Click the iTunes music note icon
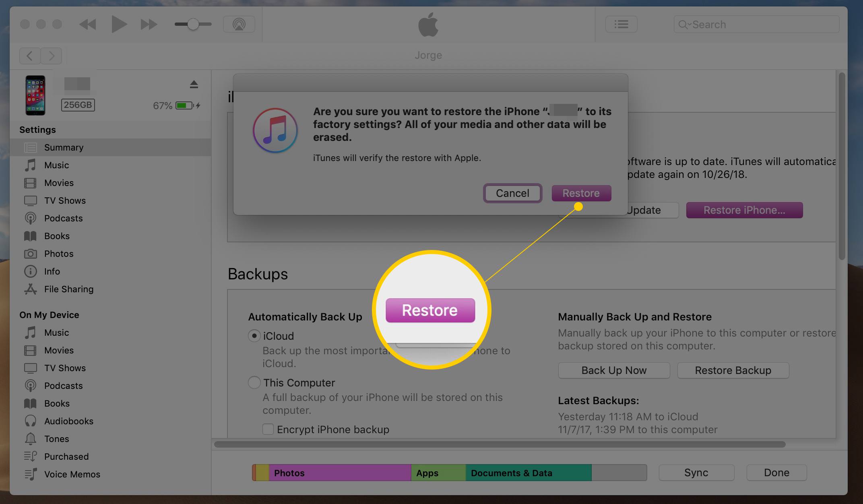The image size is (863, 504). pyautogui.click(x=275, y=130)
